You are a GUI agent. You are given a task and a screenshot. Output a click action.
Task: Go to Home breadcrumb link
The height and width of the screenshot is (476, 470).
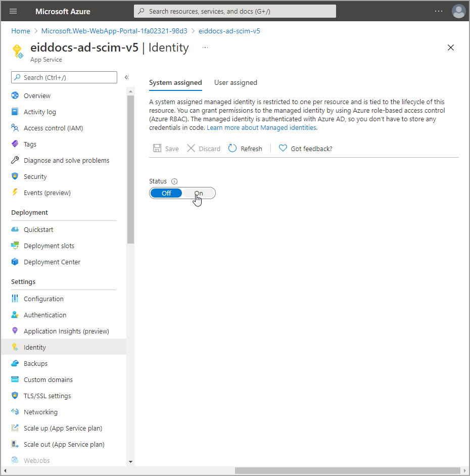pos(21,31)
